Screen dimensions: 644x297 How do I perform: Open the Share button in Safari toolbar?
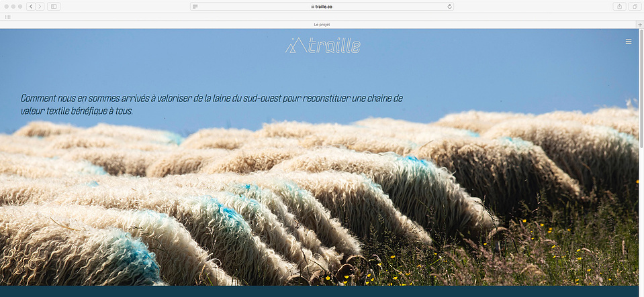click(619, 7)
